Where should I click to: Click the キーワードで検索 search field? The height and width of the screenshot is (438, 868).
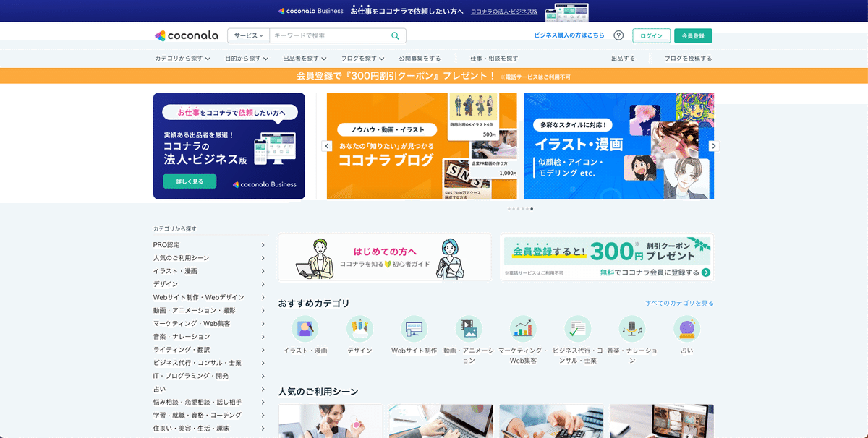pyautogui.click(x=329, y=35)
